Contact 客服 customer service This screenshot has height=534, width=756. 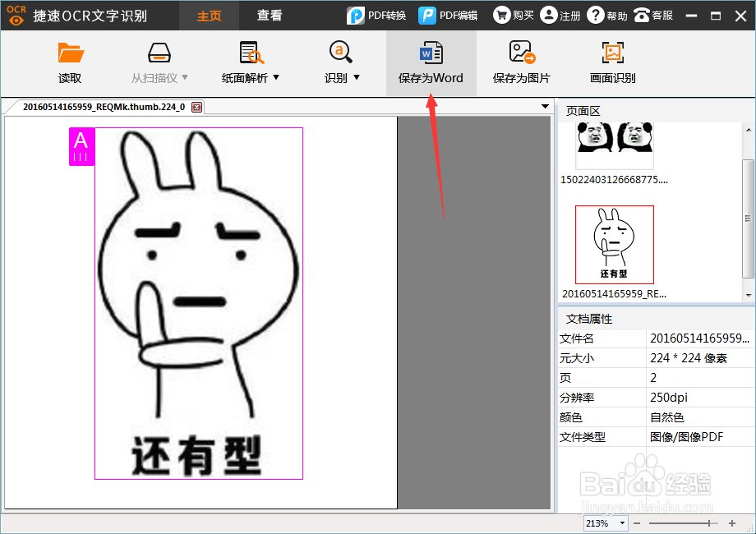tap(653, 15)
